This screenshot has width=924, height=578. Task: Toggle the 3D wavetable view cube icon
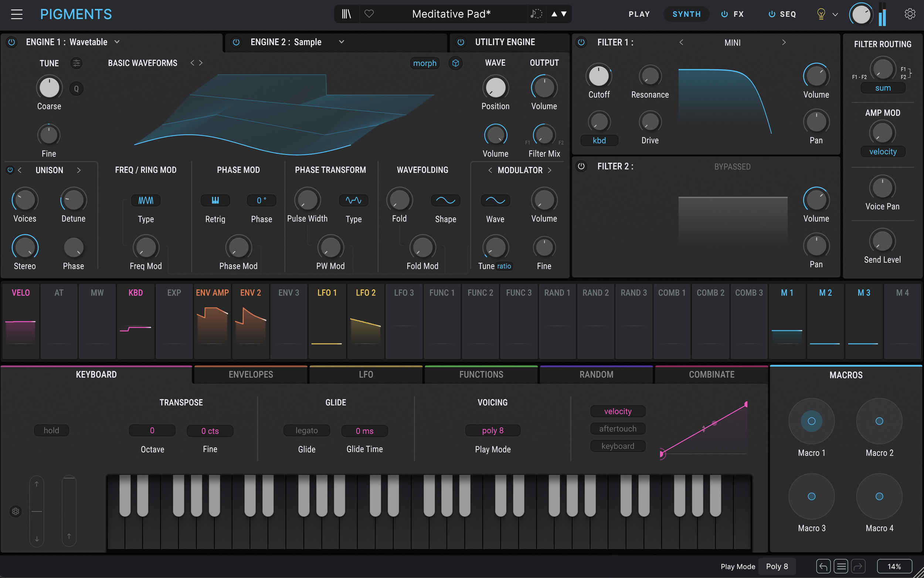coord(455,63)
